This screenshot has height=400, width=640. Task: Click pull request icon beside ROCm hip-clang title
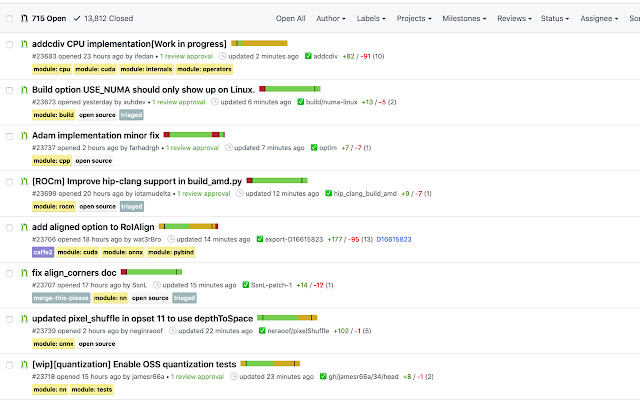[x=24, y=181]
